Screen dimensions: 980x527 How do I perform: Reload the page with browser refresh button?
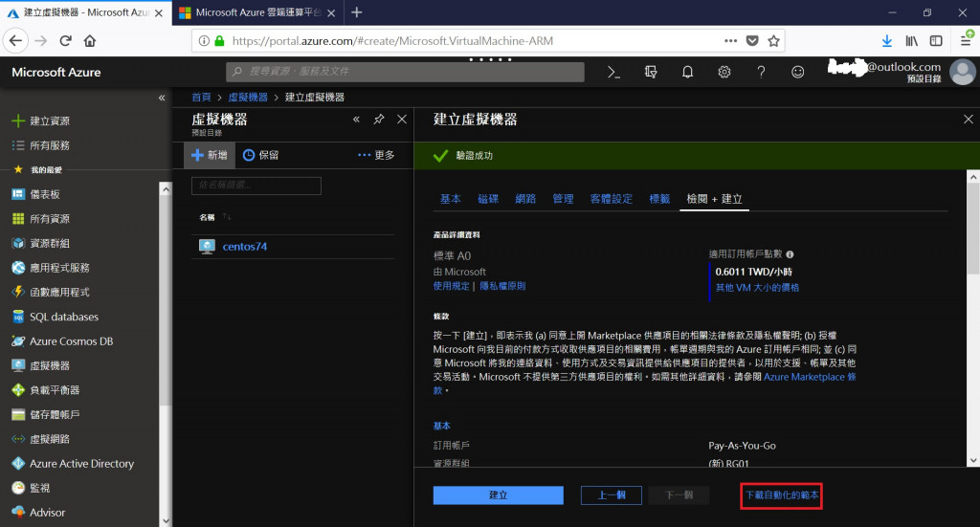click(x=66, y=41)
